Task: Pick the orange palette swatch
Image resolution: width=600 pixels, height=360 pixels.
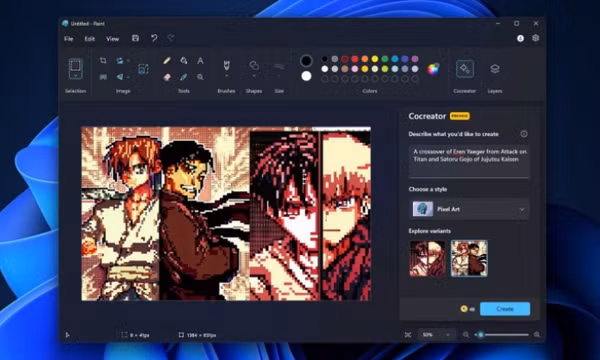Action: (x=365, y=59)
